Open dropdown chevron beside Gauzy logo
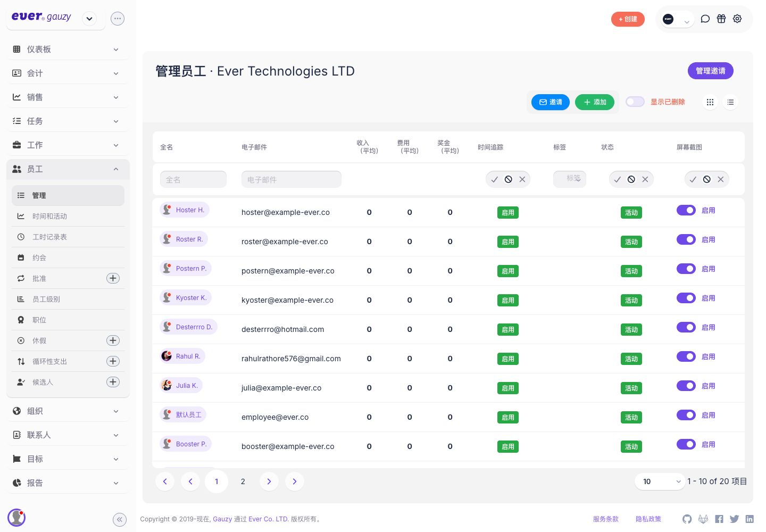Image resolution: width=766 pixels, height=532 pixels. point(89,19)
